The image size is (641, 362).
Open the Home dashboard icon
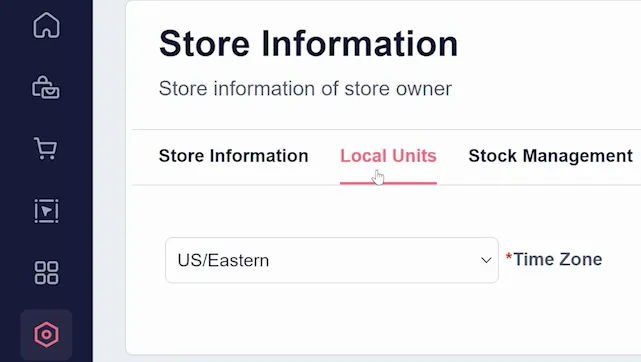coord(46,25)
